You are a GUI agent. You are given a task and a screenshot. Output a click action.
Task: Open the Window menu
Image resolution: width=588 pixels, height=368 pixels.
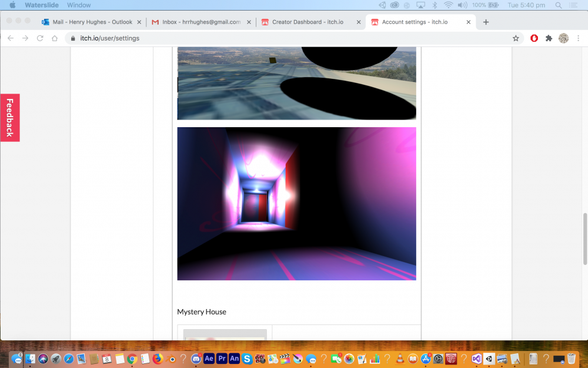(79, 5)
